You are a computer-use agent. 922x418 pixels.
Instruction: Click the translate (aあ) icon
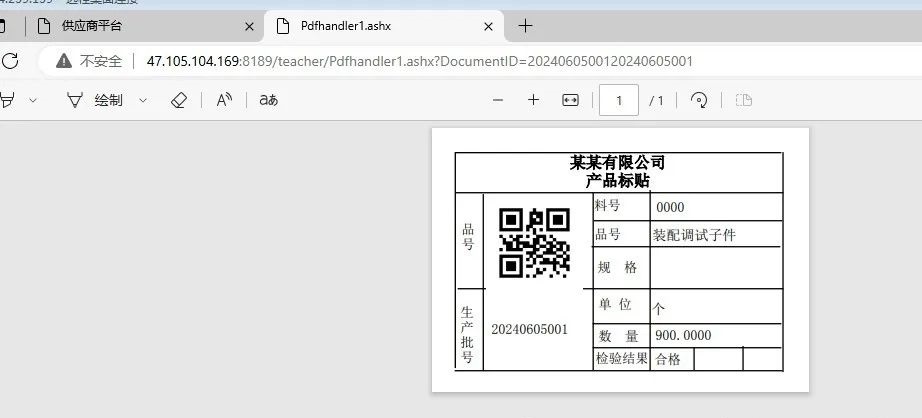point(268,100)
